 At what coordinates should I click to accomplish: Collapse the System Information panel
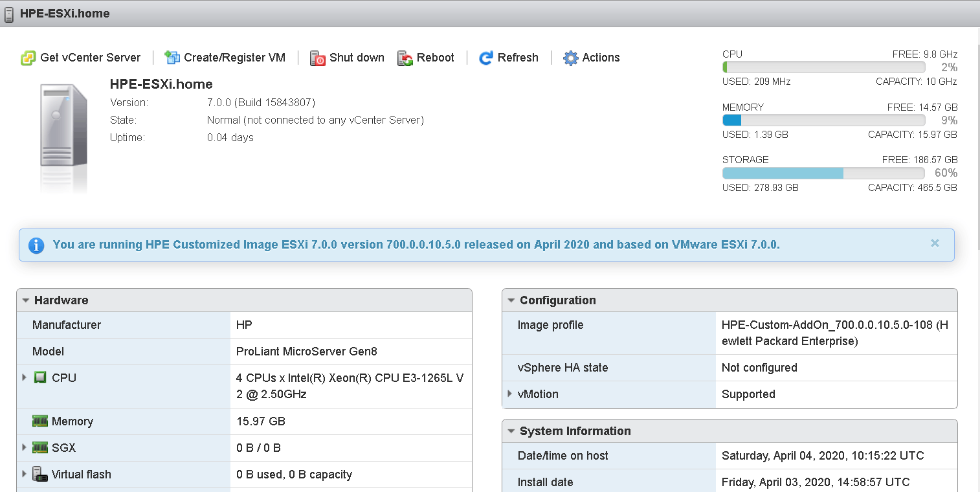511,431
